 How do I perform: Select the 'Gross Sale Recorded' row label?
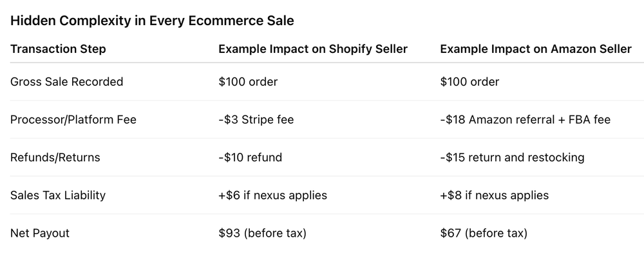tap(66, 81)
